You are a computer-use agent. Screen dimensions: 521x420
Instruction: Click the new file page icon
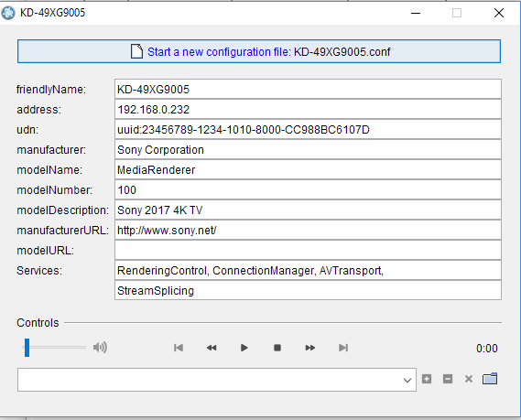coord(136,51)
